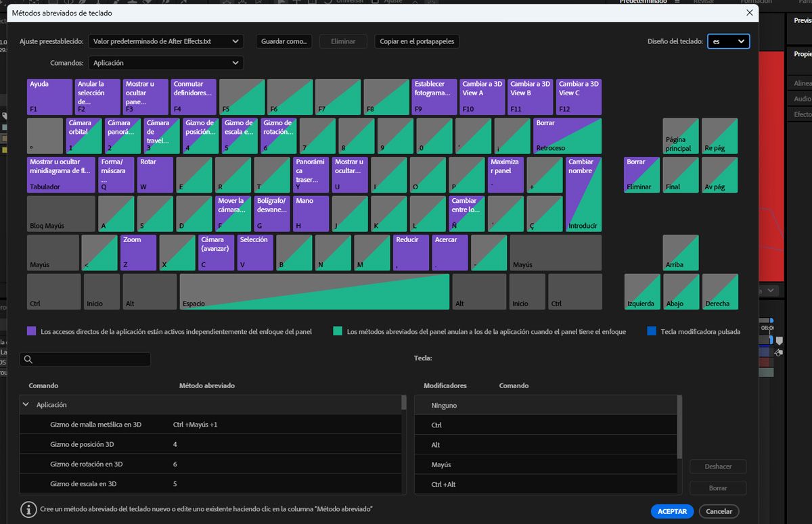Click the Zoom shortcut on key Z
The width and height of the screenshot is (812, 524).
[x=137, y=252]
